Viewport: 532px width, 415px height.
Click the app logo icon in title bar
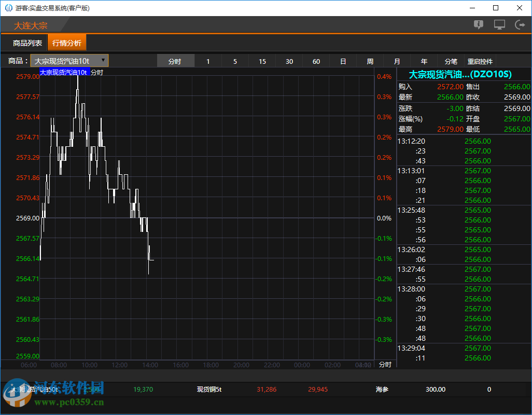pyautogui.click(x=8, y=8)
